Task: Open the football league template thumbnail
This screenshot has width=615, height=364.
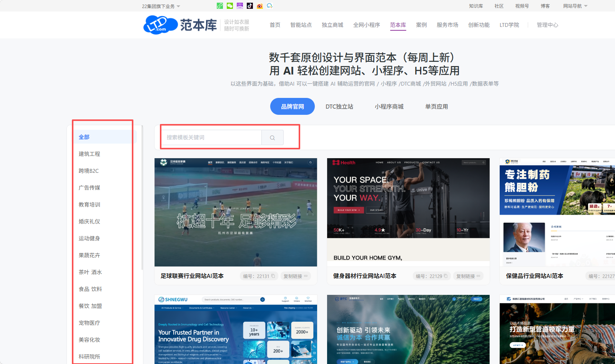Action: click(x=236, y=212)
